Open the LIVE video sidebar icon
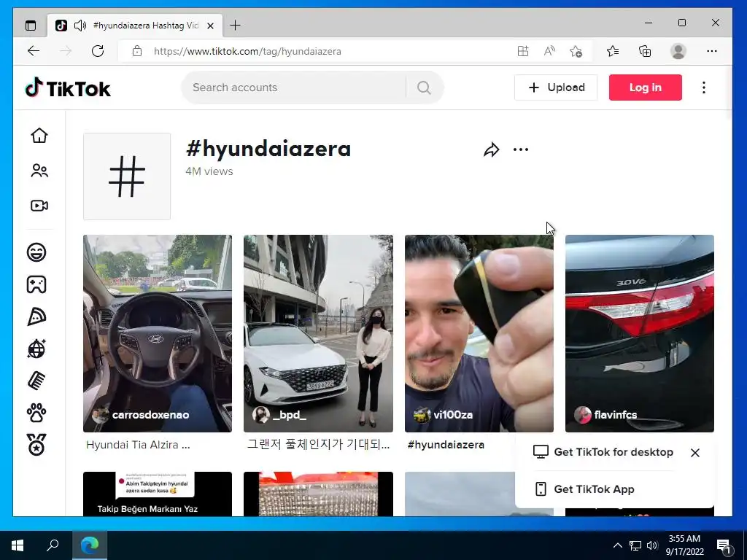Viewport: 747px width, 560px height. 39,205
